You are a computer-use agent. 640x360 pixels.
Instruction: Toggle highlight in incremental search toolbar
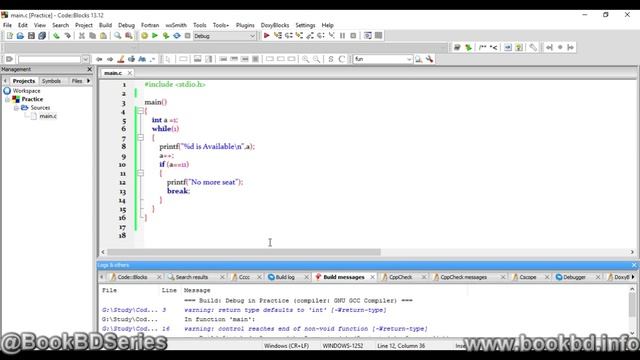click(120, 59)
